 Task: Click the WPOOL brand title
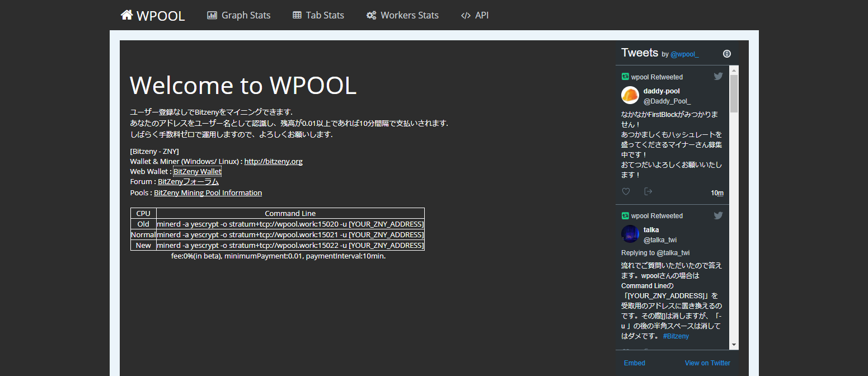tap(161, 16)
